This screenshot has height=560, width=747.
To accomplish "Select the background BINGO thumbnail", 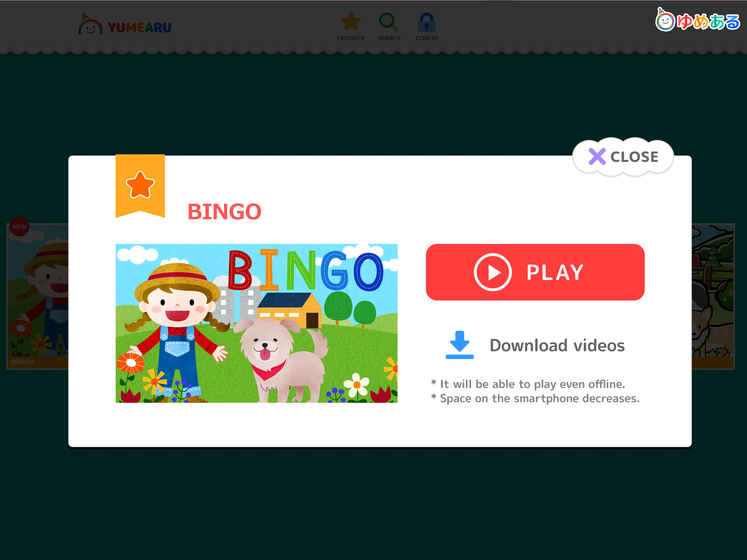I will click(37, 296).
